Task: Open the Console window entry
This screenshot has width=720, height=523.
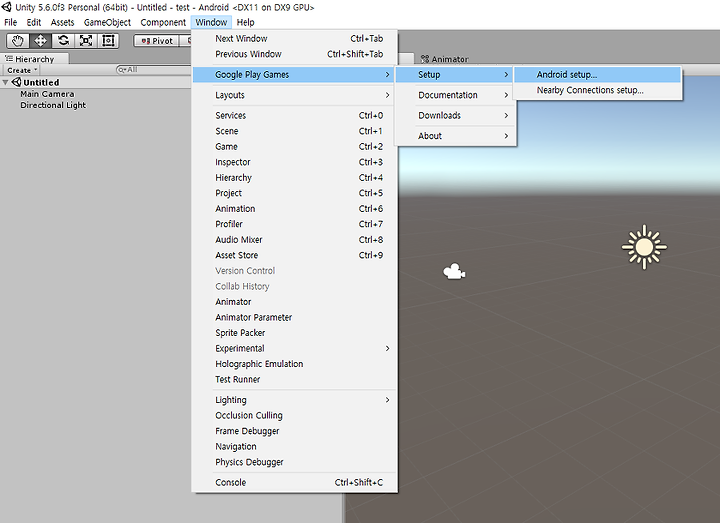Action: 294,483
